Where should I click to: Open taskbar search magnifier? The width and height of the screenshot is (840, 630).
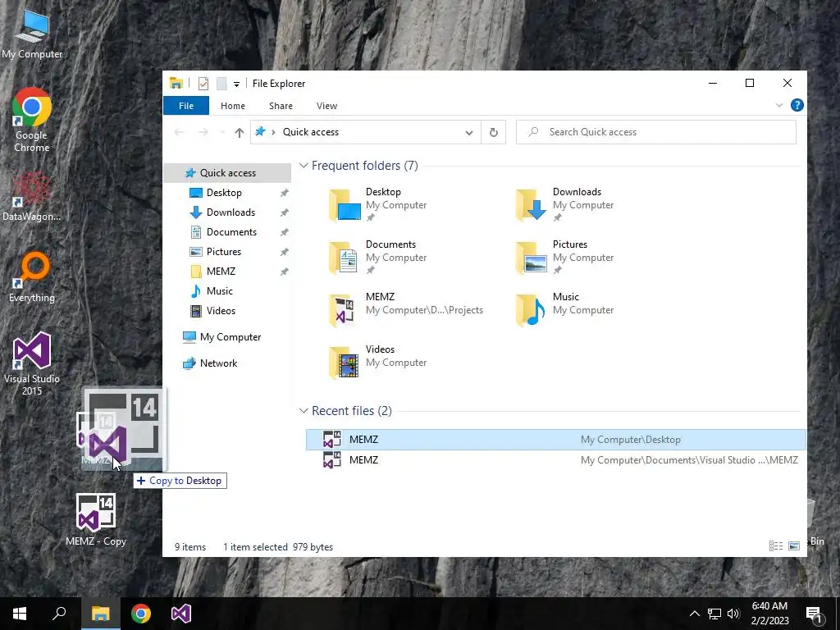pyautogui.click(x=59, y=614)
